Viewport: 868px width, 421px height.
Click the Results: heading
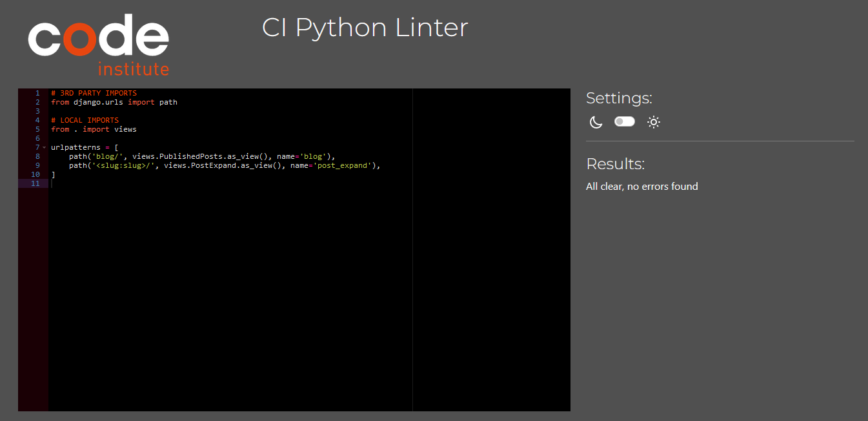pos(615,164)
